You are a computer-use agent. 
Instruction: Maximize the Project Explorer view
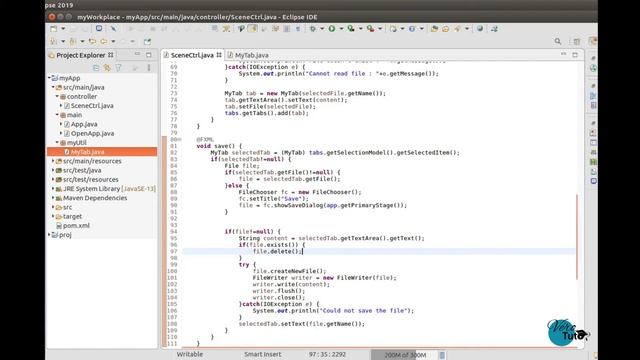point(149,55)
